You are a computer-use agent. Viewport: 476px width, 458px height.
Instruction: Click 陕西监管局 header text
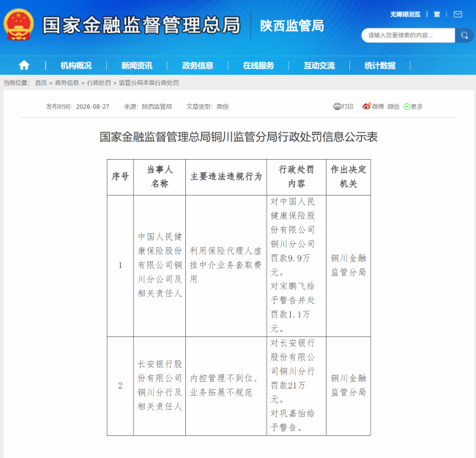click(x=292, y=26)
